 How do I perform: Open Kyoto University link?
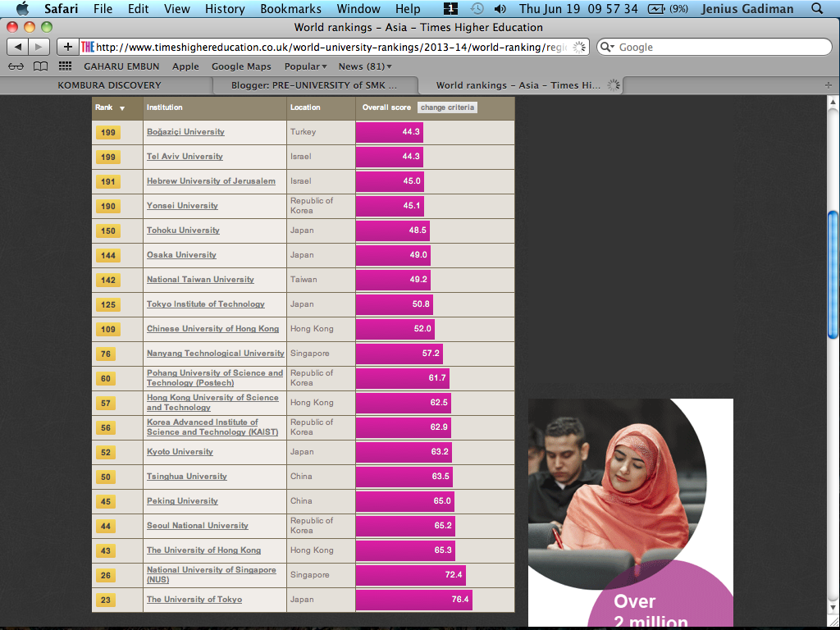(x=180, y=452)
